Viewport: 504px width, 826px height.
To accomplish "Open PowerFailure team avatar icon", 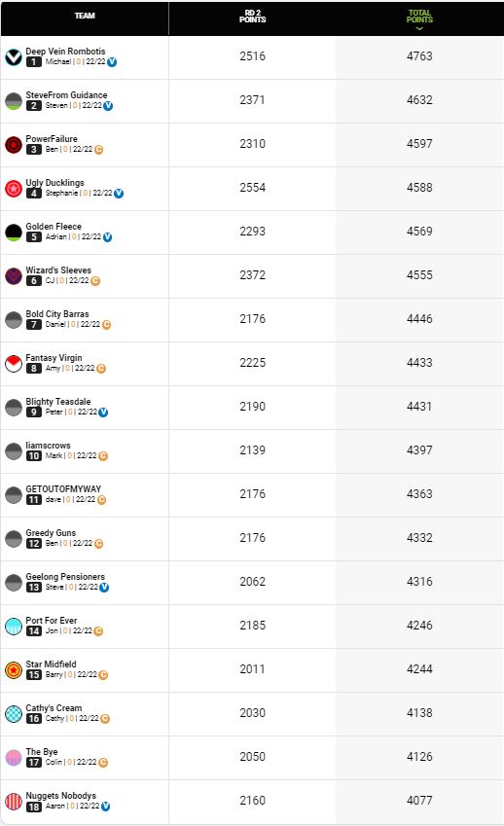I will [14, 144].
